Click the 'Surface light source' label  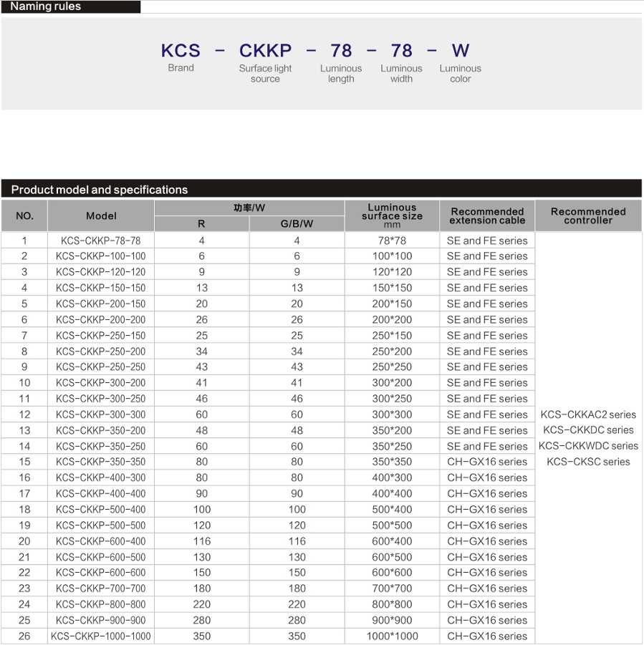[x=266, y=74]
